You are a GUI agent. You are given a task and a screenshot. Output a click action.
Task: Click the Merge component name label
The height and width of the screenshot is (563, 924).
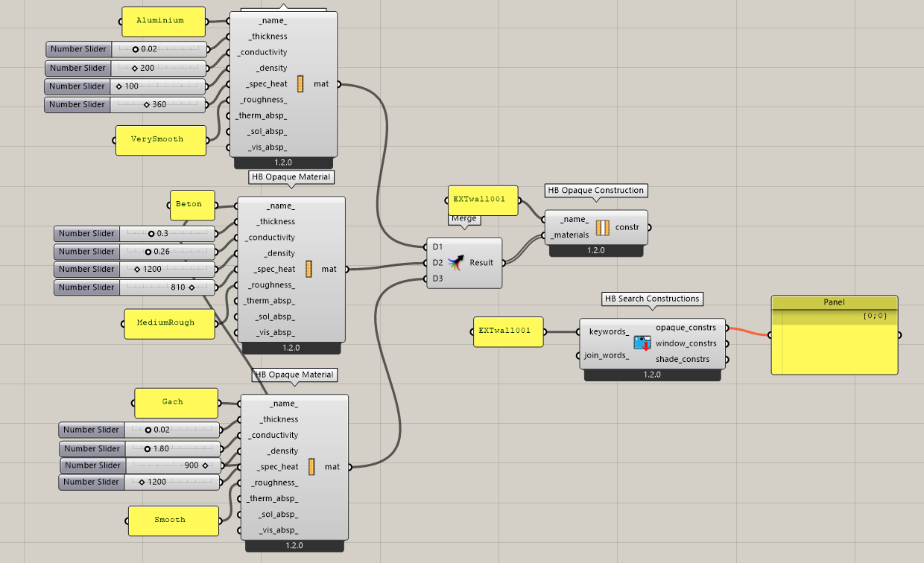click(x=463, y=219)
